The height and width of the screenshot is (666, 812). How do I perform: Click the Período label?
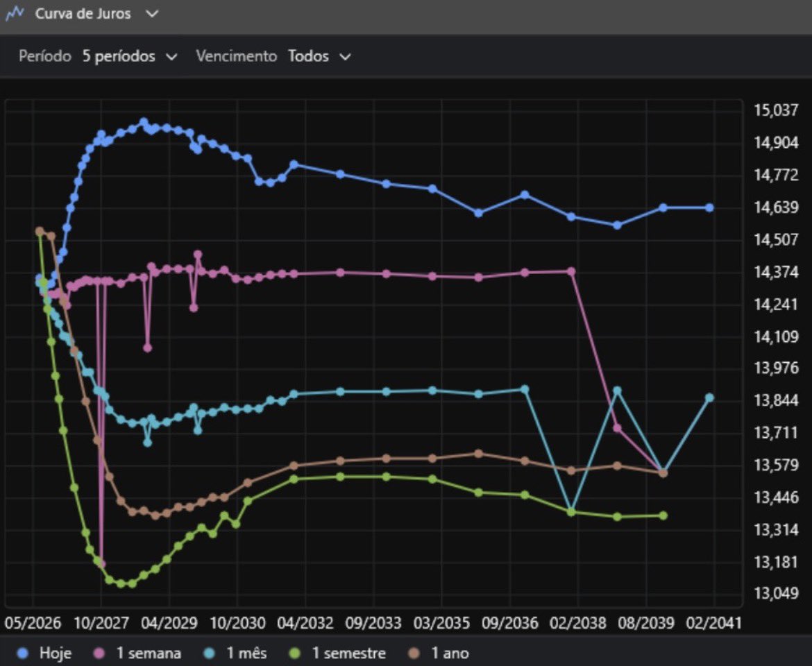click(x=45, y=56)
